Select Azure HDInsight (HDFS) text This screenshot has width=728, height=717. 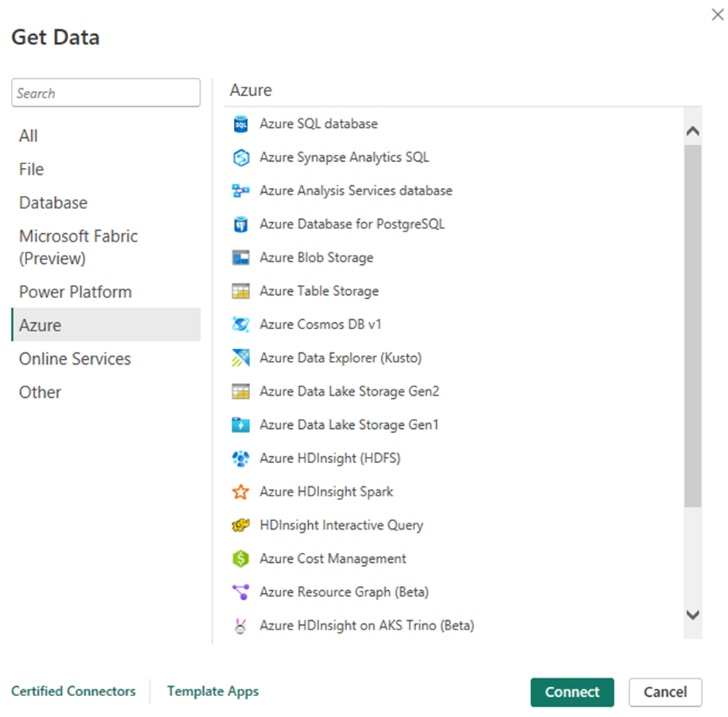click(x=330, y=458)
